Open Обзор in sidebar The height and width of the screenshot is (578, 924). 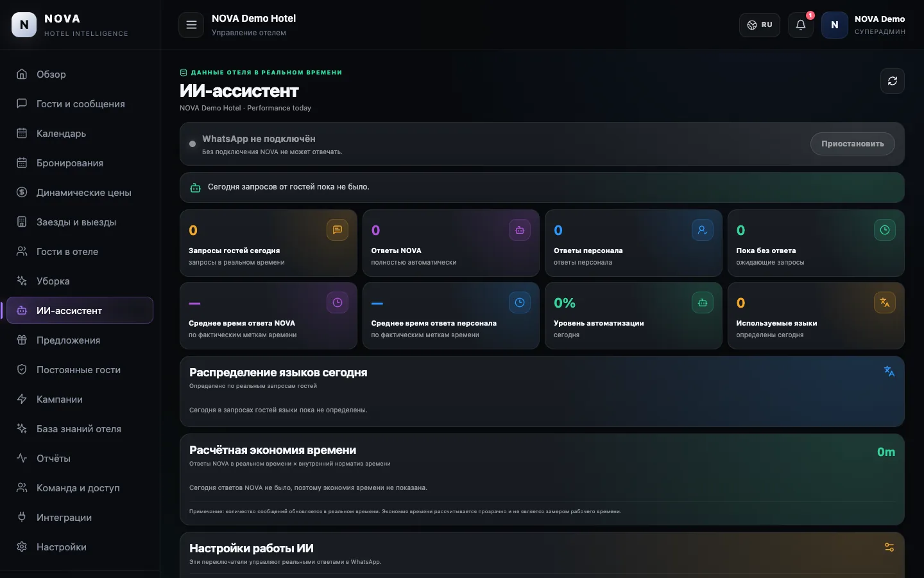[x=80, y=74]
